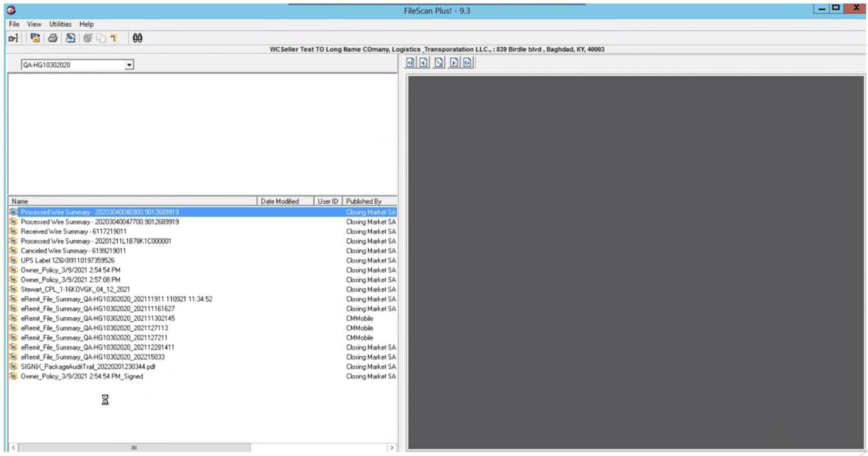
Task: Select Processed Wire Summary - 20203040047700.9012689919
Action: (x=100, y=222)
